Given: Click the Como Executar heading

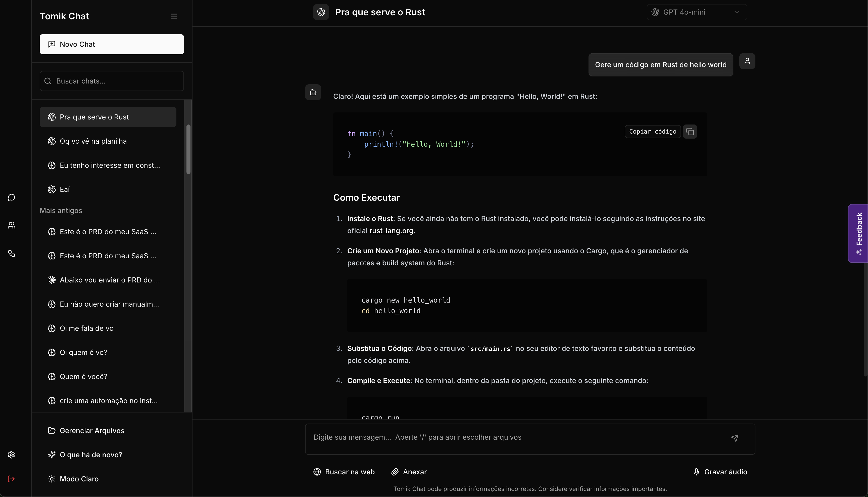Looking at the screenshot, I should (x=366, y=198).
